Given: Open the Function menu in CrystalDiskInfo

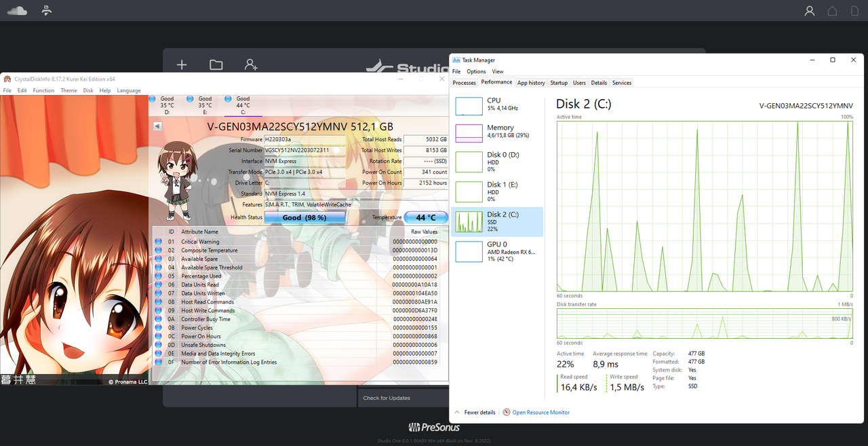Looking at the screenshot, I should tap(43, 90).
